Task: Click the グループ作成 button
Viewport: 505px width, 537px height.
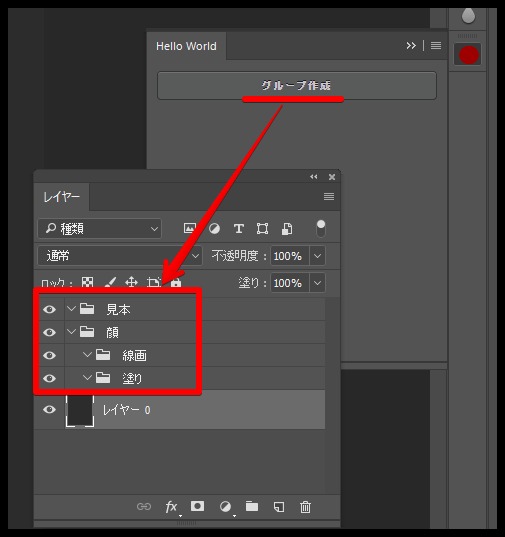Action: (297, 85)
